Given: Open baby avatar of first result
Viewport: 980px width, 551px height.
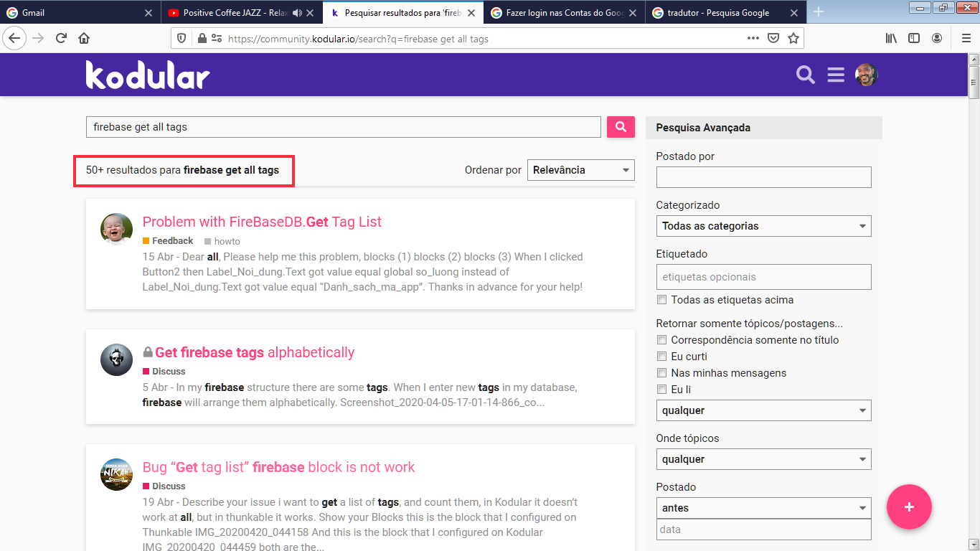Looking at the screenshot, I should [116, 229].
